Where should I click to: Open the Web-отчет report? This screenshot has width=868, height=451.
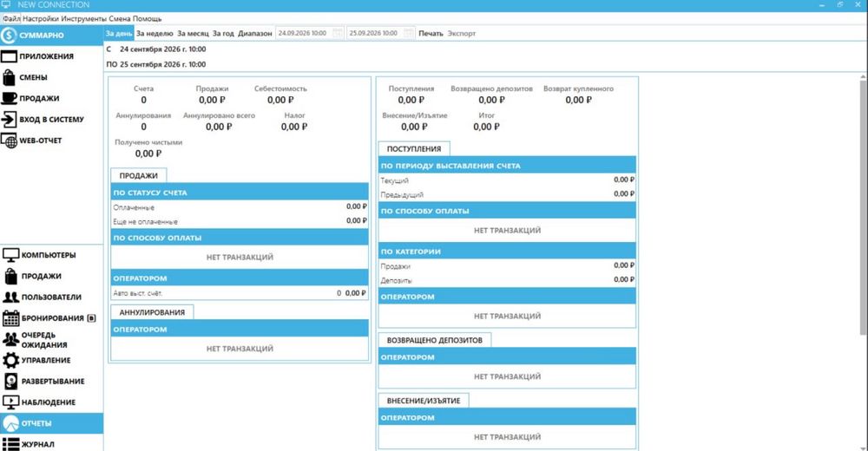(x=51, y=141)
